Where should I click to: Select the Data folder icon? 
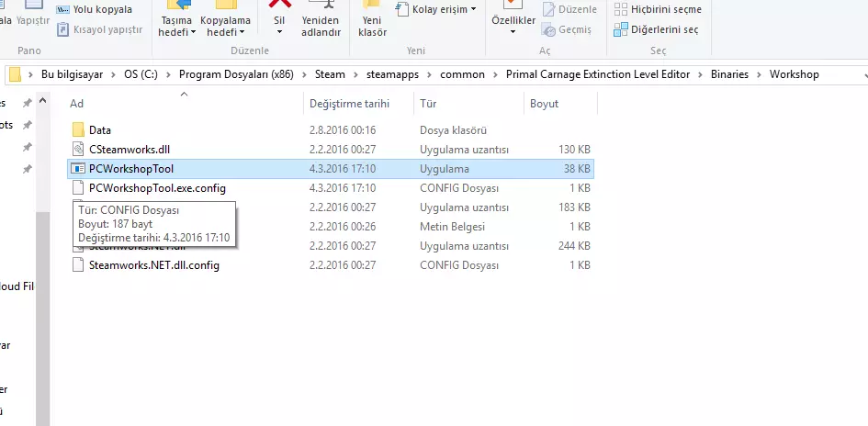click(78, 130)
